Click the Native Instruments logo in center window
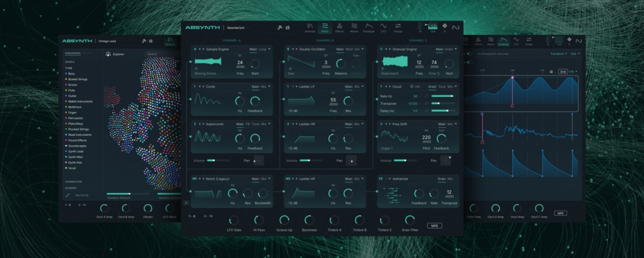 pyautogui.click(x=456, y=27)
